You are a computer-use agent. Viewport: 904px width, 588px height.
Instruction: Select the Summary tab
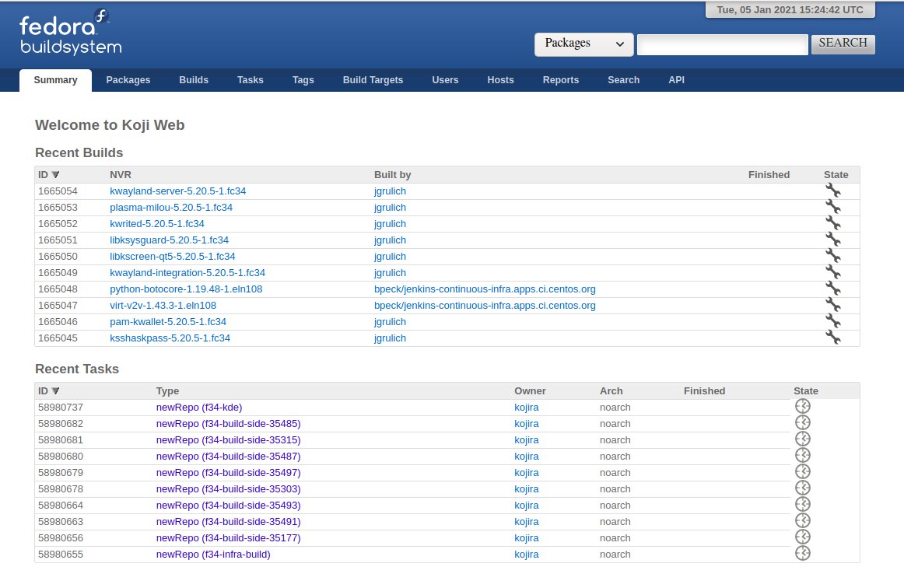55,80
